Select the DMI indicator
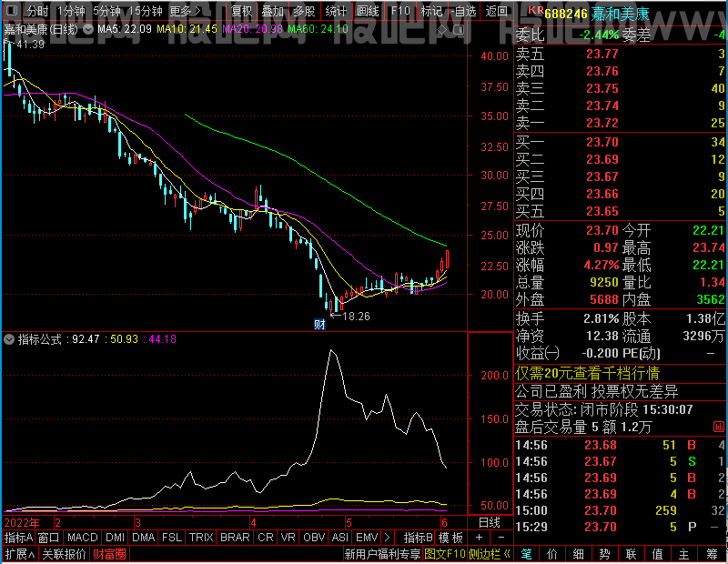 tap(116, 538)
